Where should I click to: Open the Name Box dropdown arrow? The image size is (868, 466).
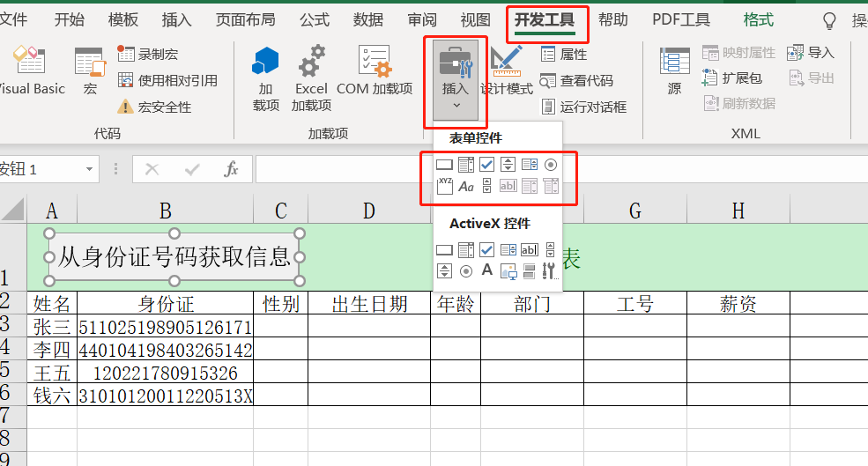coord(89,169)
